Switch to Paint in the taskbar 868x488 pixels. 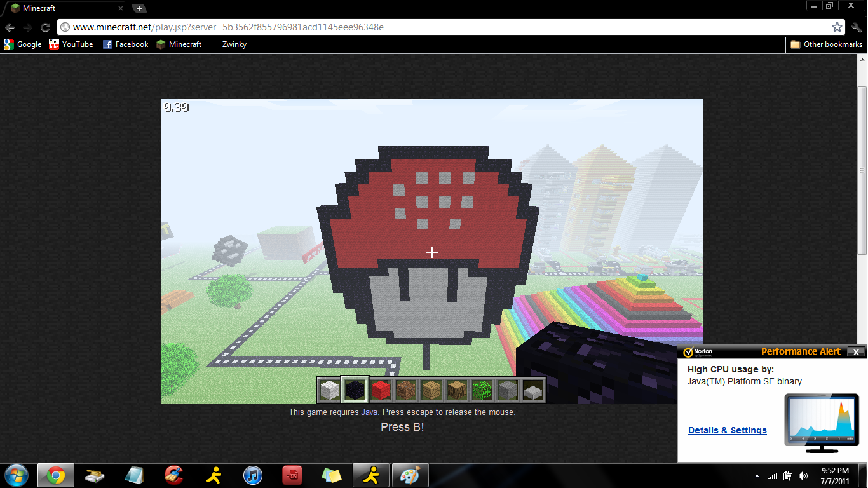pyautogui.click(x=410, y=475)
